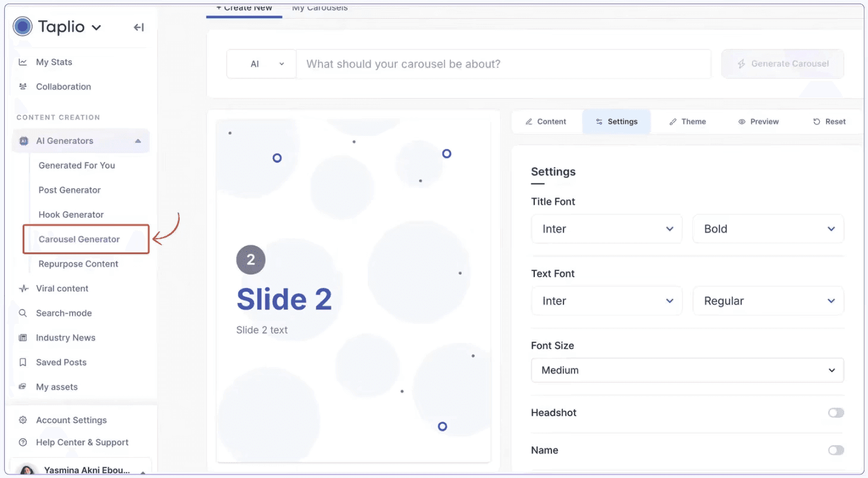Collapse the sidebar with the arrow icon
This screenshot has height=478, width=868.
coord(138,27)
